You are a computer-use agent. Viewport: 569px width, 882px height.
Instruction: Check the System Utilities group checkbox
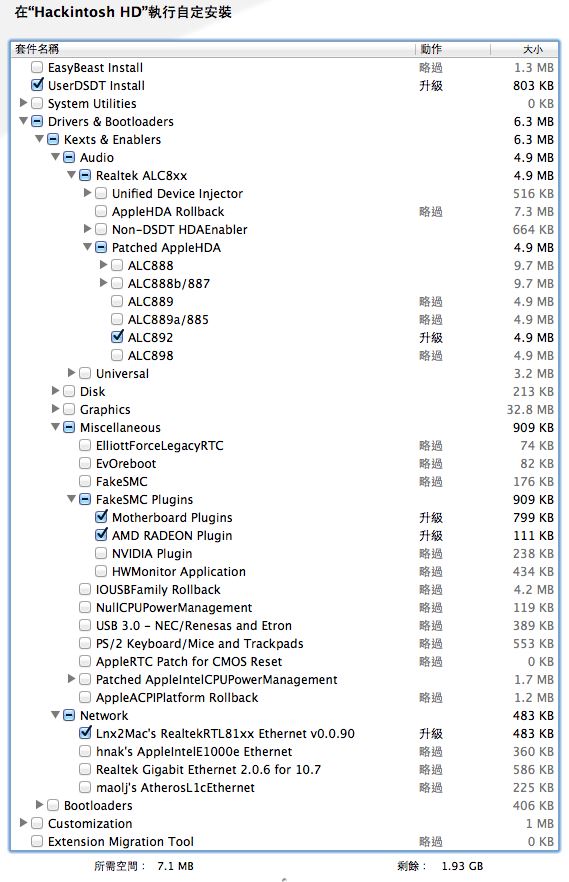pos(37,104)
